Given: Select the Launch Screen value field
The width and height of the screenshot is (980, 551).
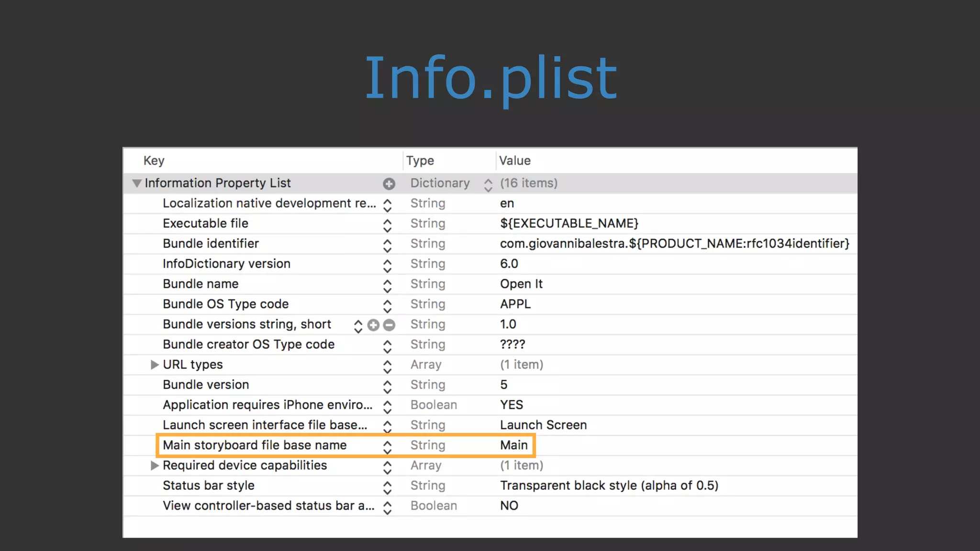Looking at the screenshot, I should pos(543,425).
